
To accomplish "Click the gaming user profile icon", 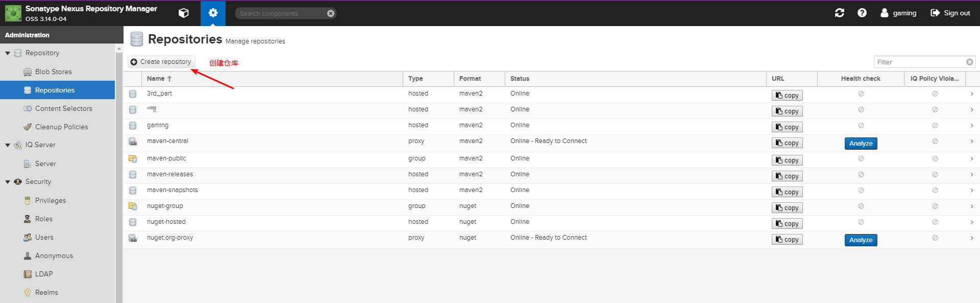I will (884, 13).
